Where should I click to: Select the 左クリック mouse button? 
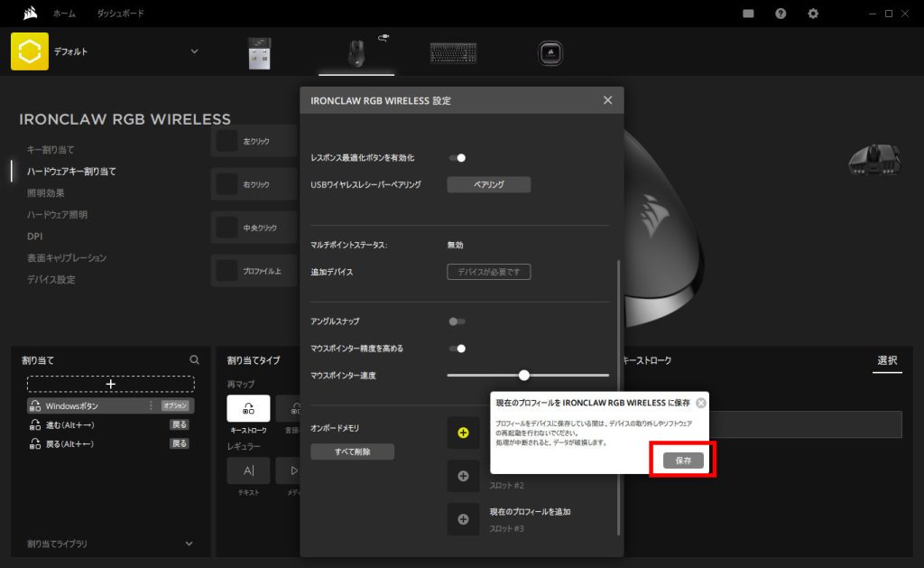tap(255, 141)
